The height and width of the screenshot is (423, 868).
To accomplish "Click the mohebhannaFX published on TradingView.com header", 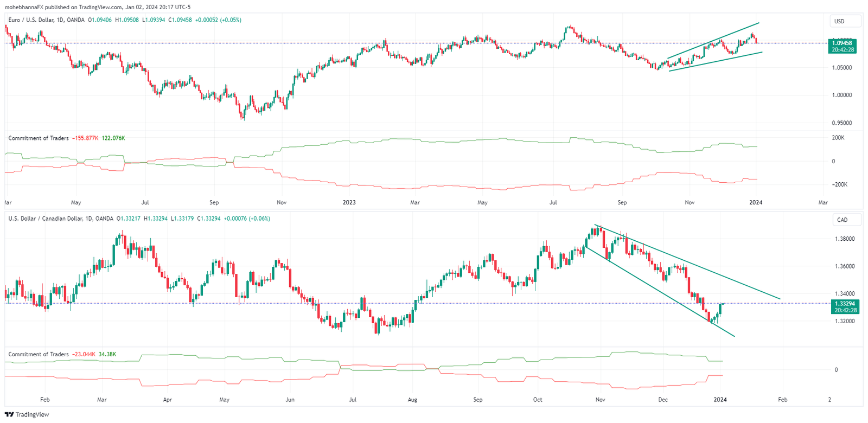I will pyautogui.click(x=98, y=7).
